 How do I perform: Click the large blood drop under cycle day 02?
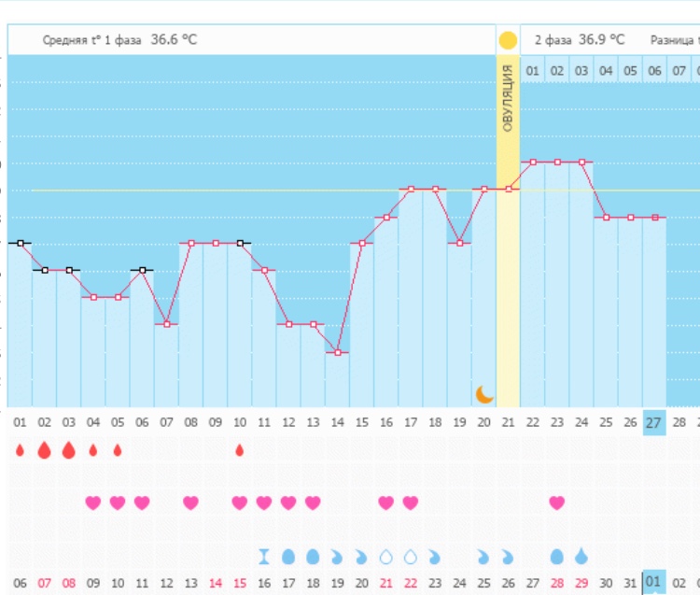pyautogui.click(x=44, y=450)
